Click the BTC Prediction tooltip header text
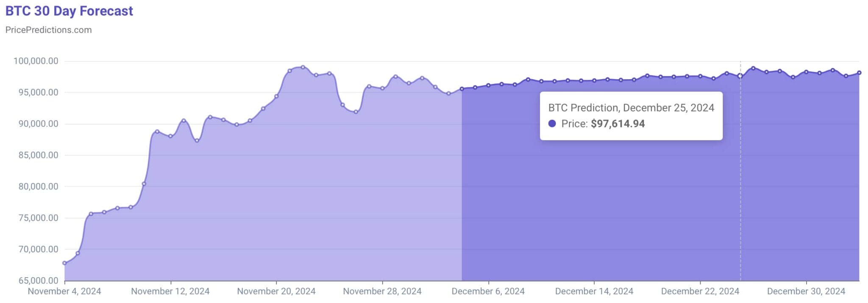Screen dimensions: 868x303 [632, 107]
